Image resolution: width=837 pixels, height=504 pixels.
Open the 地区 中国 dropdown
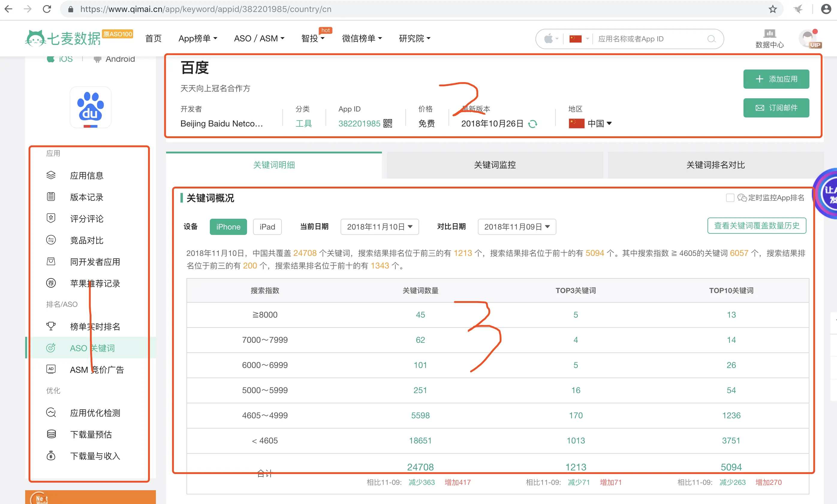(x=590, y=124)
